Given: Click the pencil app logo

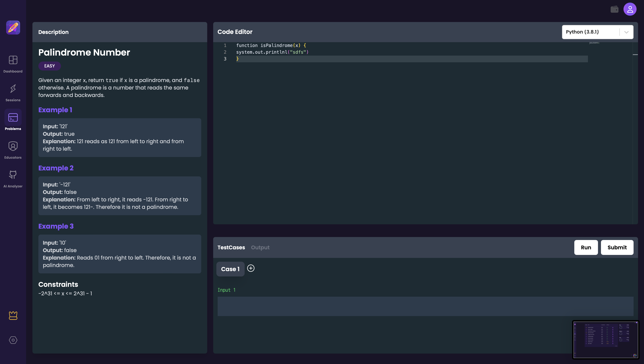Looking at the screenshot, I should pos(13,28).
